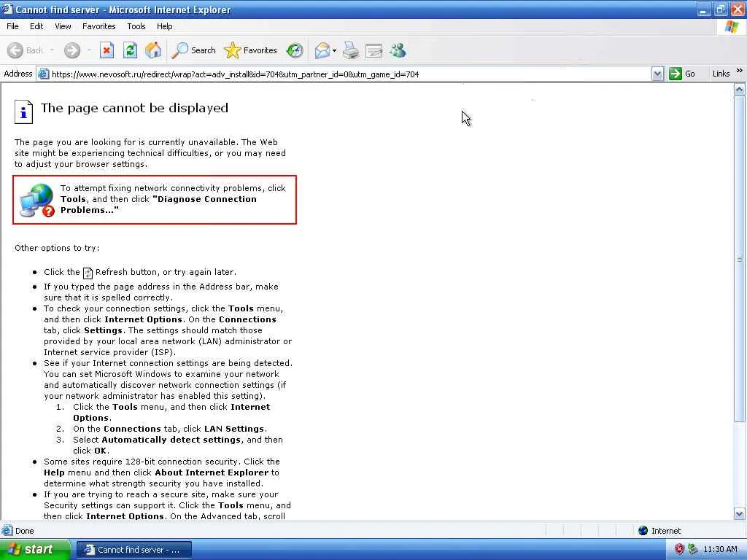Open the Messenger people icon
747x560 pixels.
coord(398,50)
